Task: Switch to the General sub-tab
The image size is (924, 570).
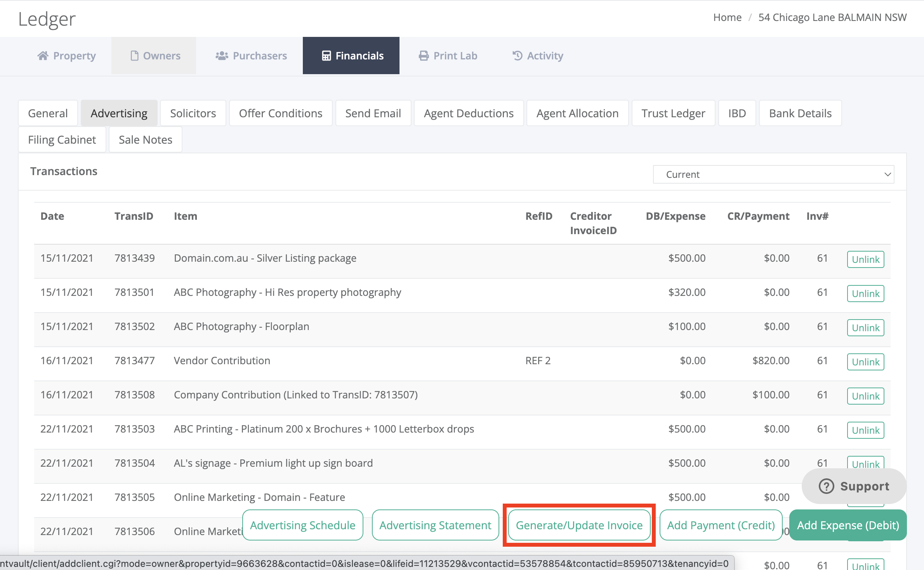Action: click(x=48, y=113)
